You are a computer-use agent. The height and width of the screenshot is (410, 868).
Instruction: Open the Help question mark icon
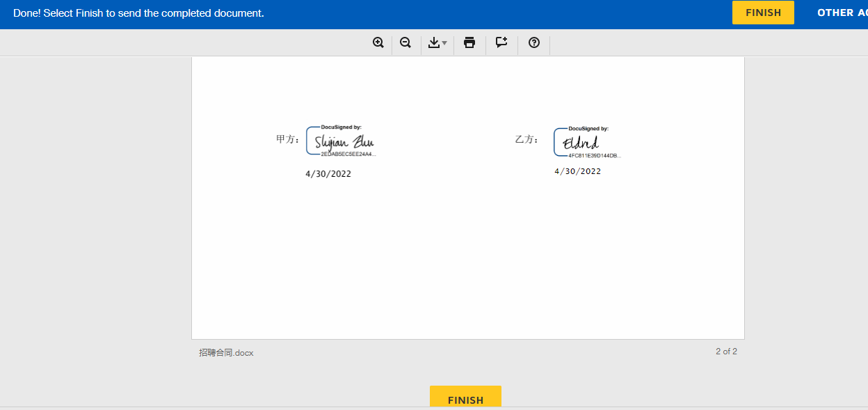(x=533, y=42)
